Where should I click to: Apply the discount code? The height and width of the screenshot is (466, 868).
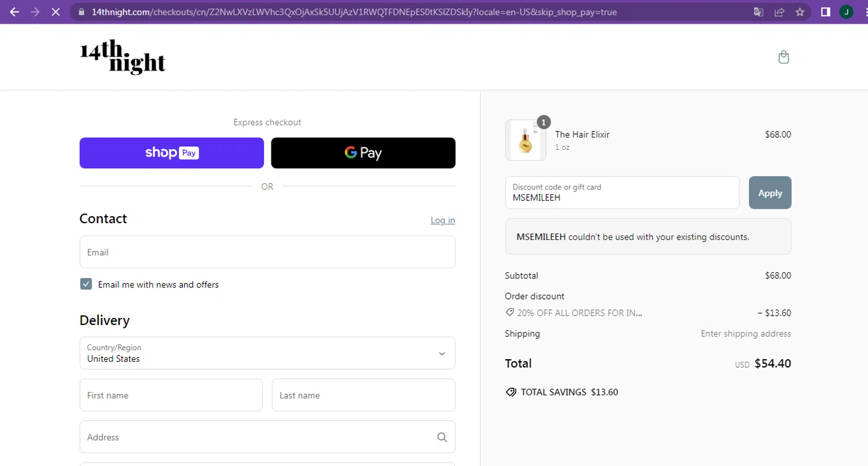(x=770, y=193)
